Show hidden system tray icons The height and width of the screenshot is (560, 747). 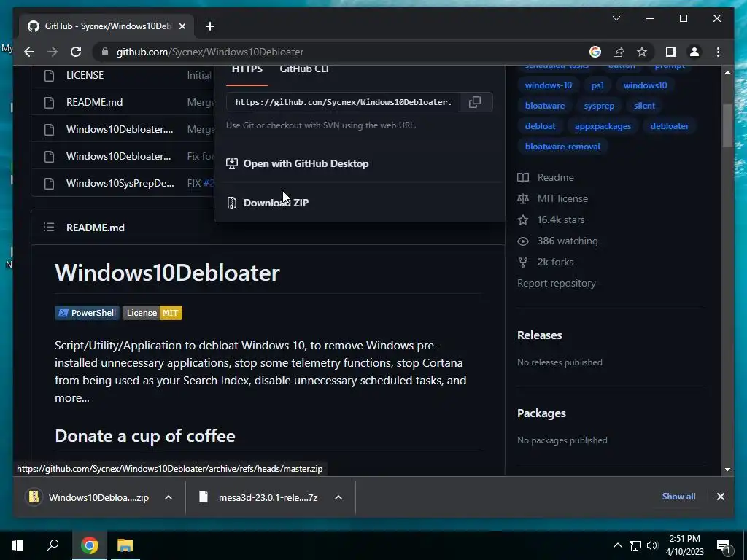[x=617, y=545]
